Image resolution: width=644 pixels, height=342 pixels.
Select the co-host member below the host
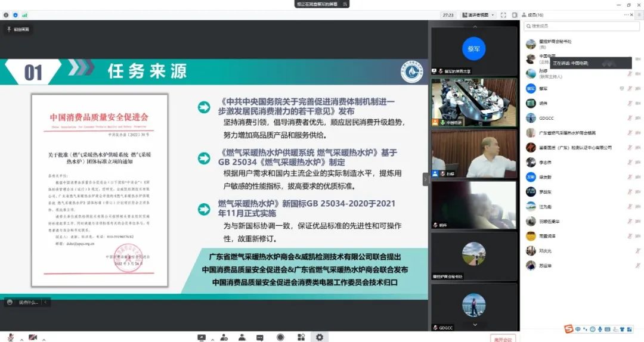tap(581, 74)
